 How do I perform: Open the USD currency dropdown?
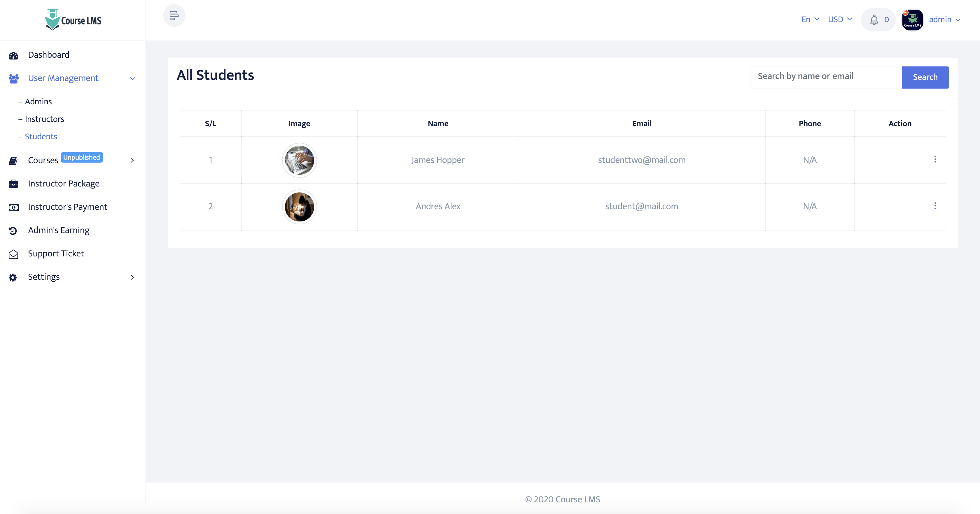[840, 19]
